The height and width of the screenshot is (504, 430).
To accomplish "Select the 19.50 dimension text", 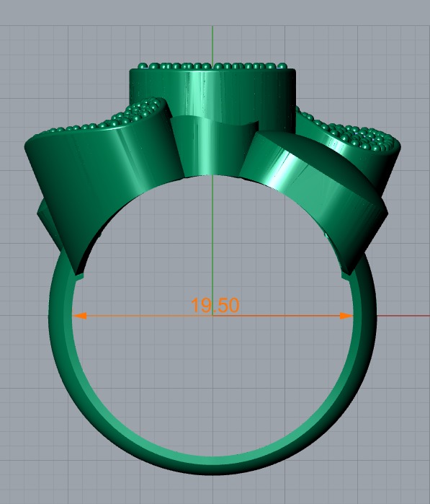I will [x=215, y=305].
